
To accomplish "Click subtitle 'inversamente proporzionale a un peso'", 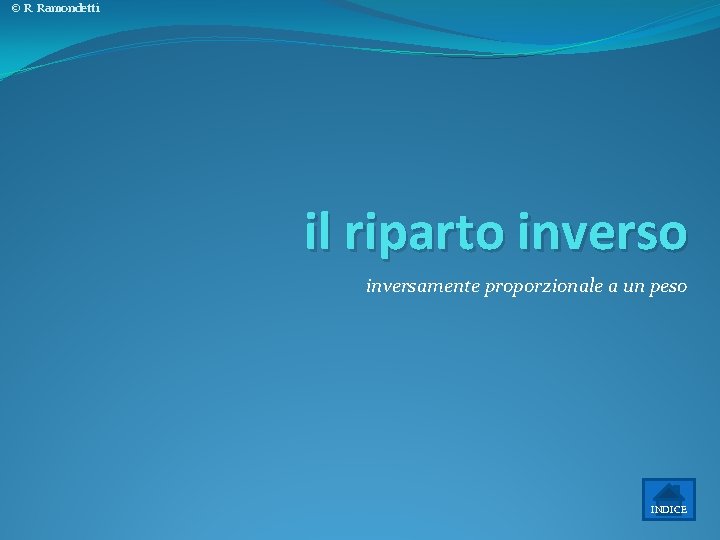I will point(526,286).
